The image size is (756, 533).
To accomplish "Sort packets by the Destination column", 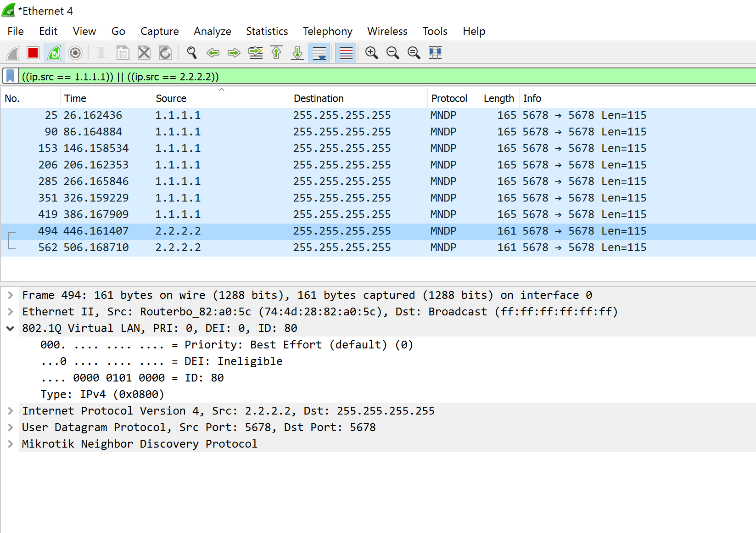I will (x=358, y=98).
